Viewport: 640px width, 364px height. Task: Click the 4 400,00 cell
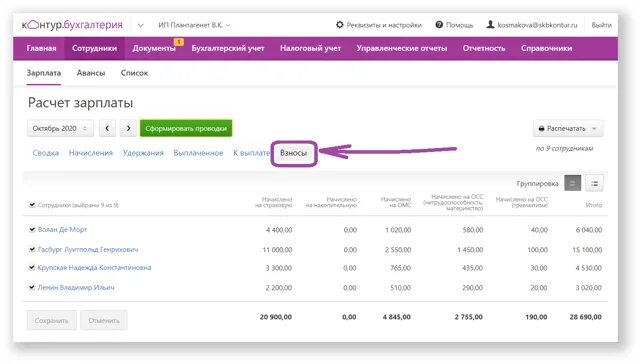point(279,230)
